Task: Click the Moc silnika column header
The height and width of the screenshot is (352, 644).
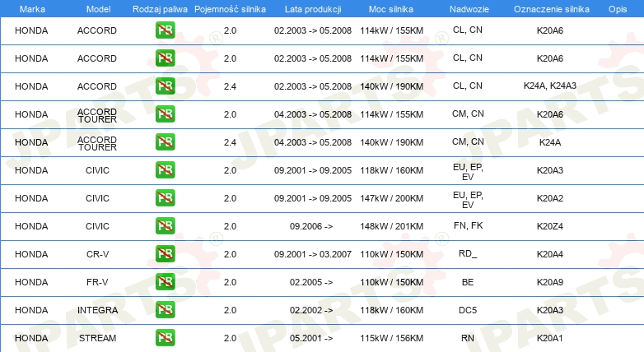Action: (391, 9)
